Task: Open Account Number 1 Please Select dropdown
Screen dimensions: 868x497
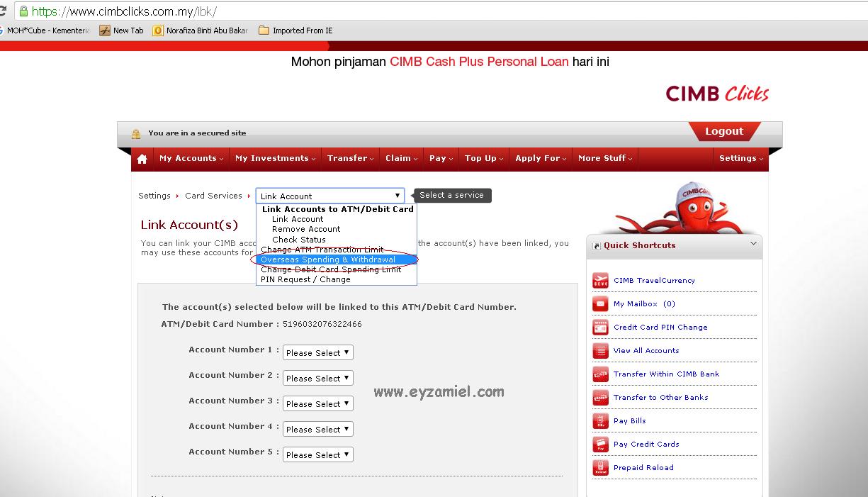Action: pos(317,352)
